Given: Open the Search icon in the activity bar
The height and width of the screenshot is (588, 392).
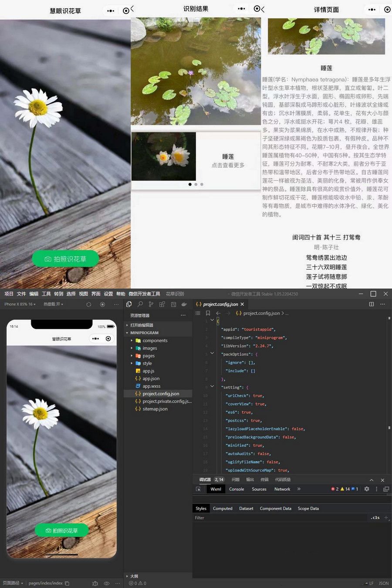Looking at the screenshot, I should (140, 304).
